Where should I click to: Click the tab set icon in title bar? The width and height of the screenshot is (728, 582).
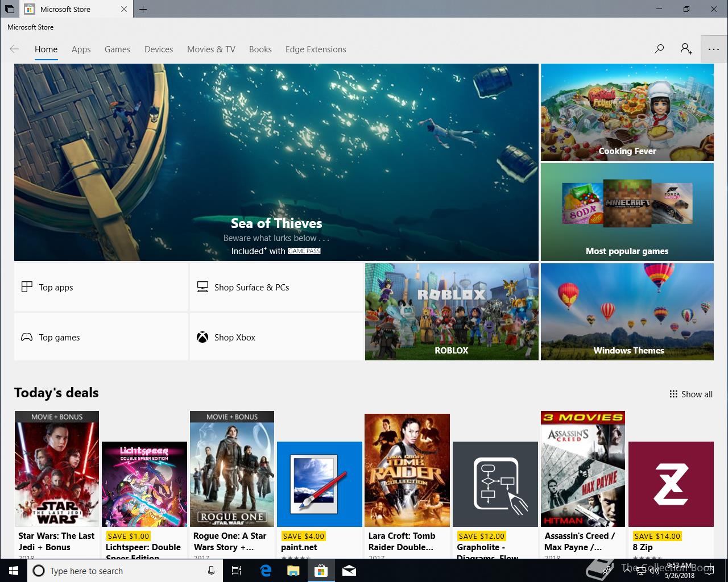[x=10, y=9]
